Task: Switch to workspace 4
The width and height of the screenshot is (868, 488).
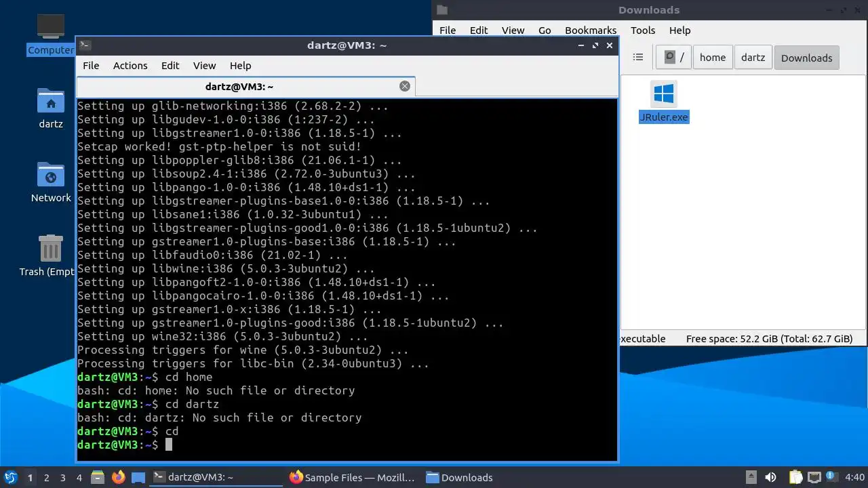Action: click(79, 477)
